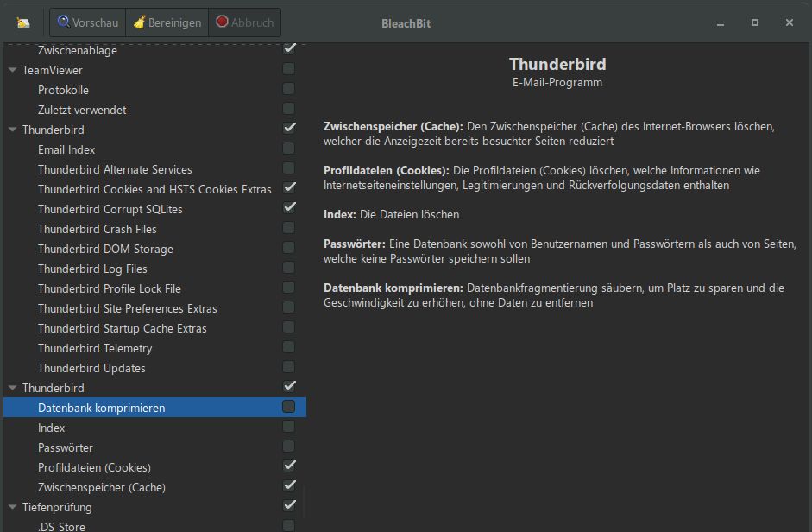Uncheck Profildateien (Cookies) checkbox
This screenshot has width=812, height=532.
pyautogui.click(x=289, y=466)
